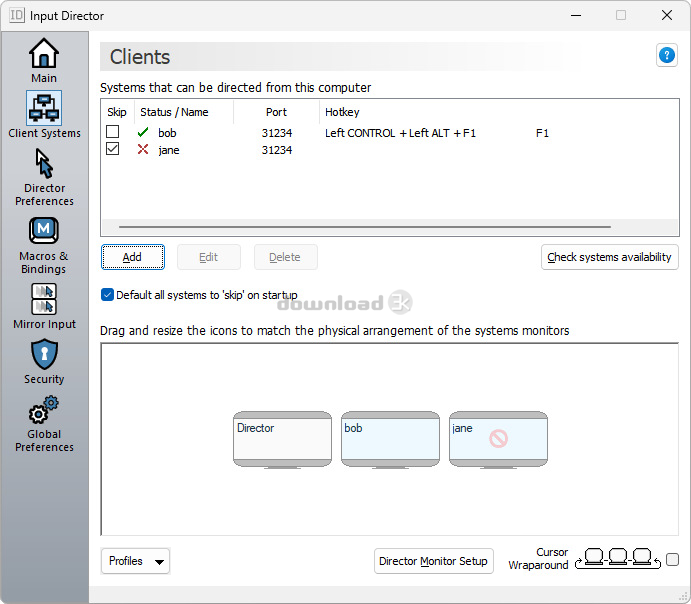
Task: Click the Edit button
Action: coord(209,257)
